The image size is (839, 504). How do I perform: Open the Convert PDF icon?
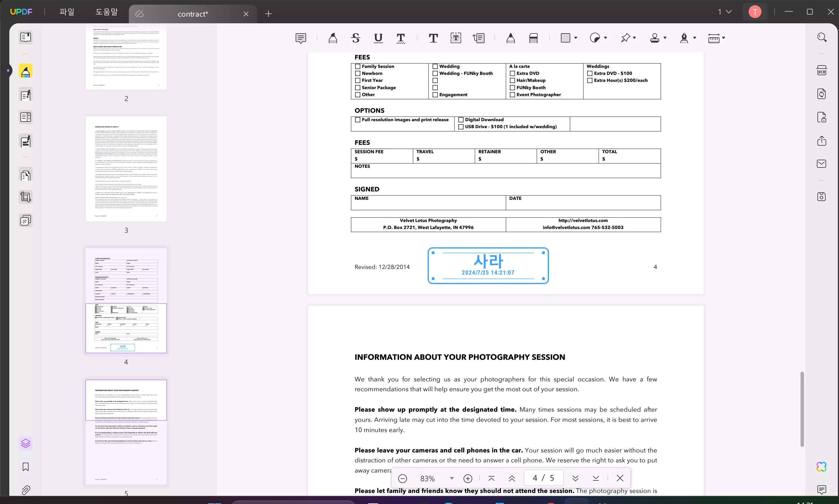822,94
